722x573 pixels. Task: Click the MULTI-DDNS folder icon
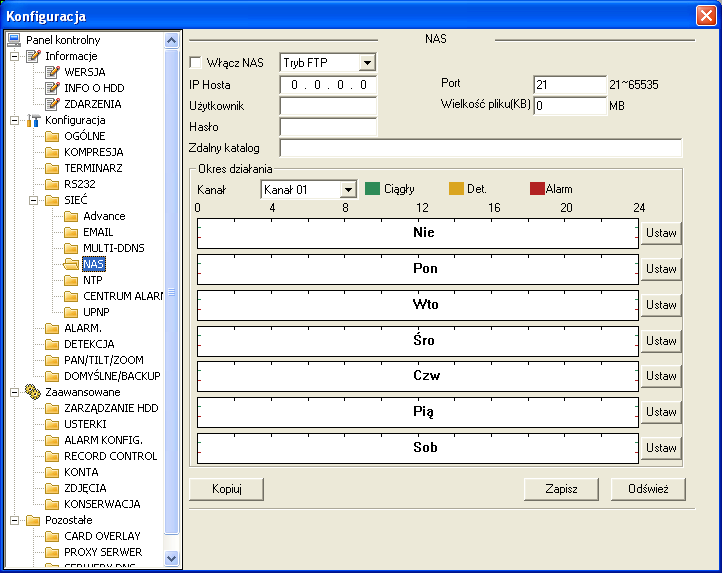[71, 248]
